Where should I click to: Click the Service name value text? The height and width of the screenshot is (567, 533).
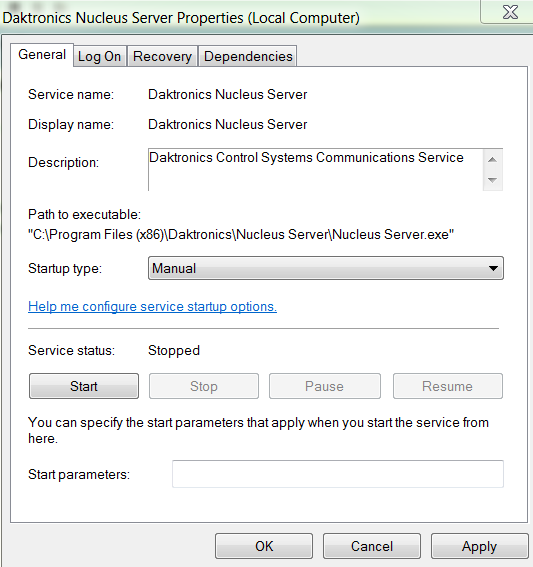[x=227, y=94]
